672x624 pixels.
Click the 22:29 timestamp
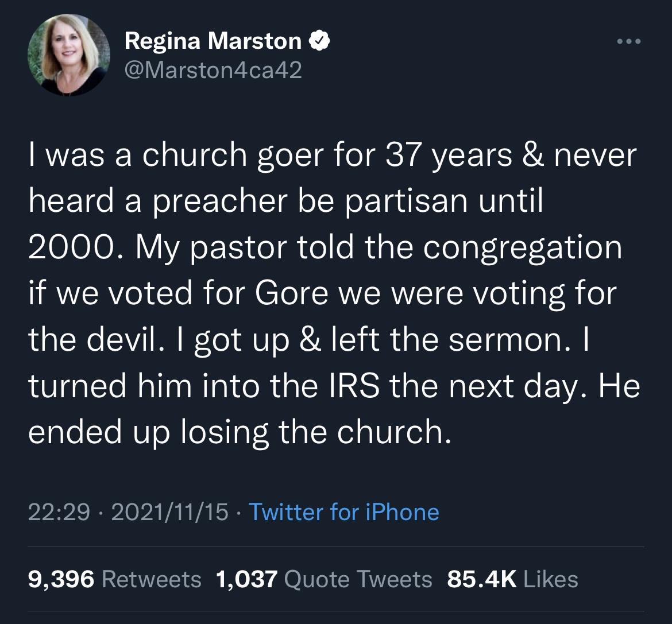59,511
